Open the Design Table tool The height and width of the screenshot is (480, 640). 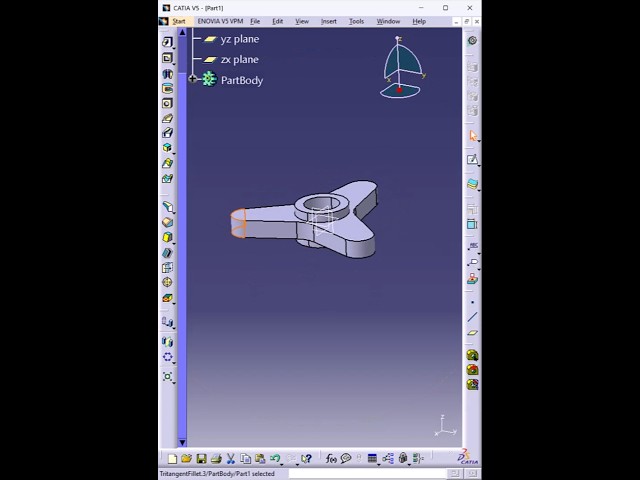click(372, 459)
